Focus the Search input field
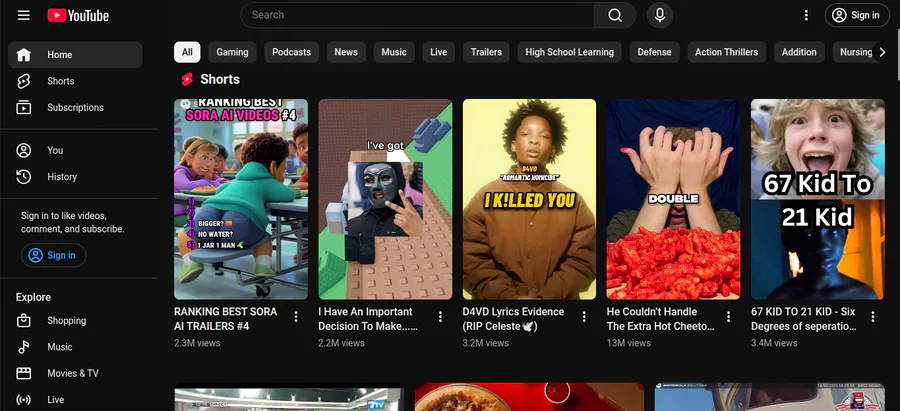This screenshot has width=900, height=411. pyautogui.click(x=417, y=15)
